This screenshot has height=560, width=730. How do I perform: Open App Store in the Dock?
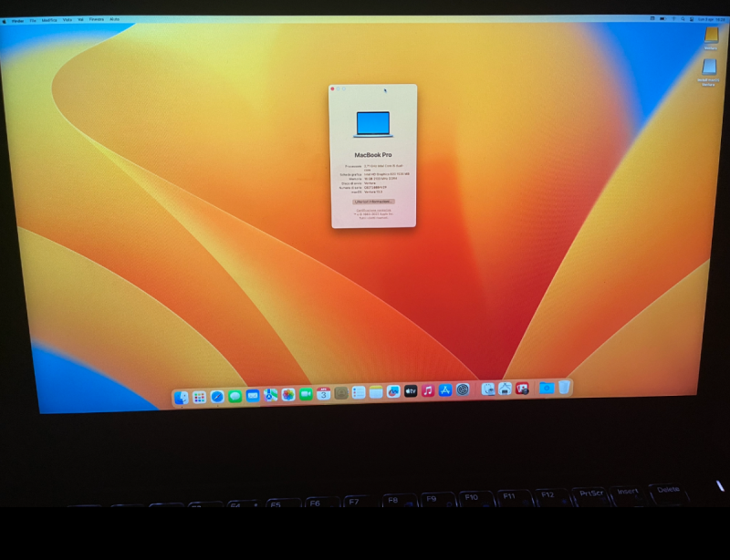click(445, 390)
